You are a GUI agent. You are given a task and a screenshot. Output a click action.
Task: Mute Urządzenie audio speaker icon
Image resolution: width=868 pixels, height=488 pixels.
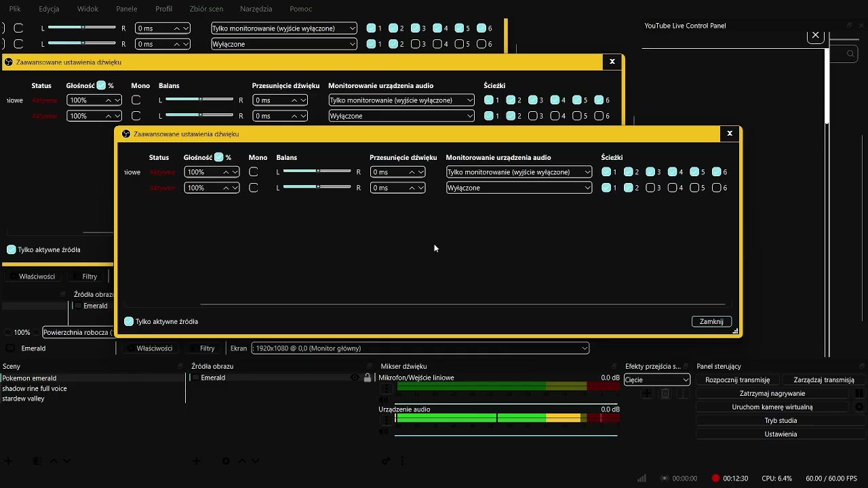[384, 431]
